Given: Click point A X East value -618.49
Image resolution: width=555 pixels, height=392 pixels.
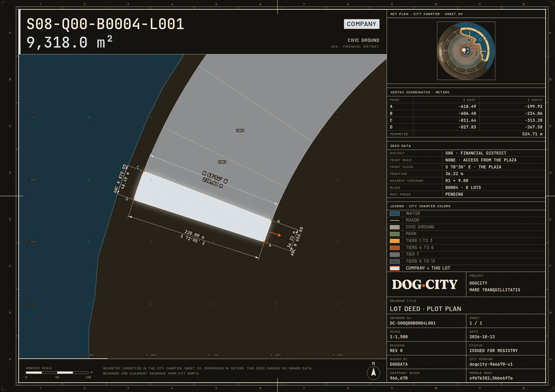Looking at the screenshot, I should (466, 106).
